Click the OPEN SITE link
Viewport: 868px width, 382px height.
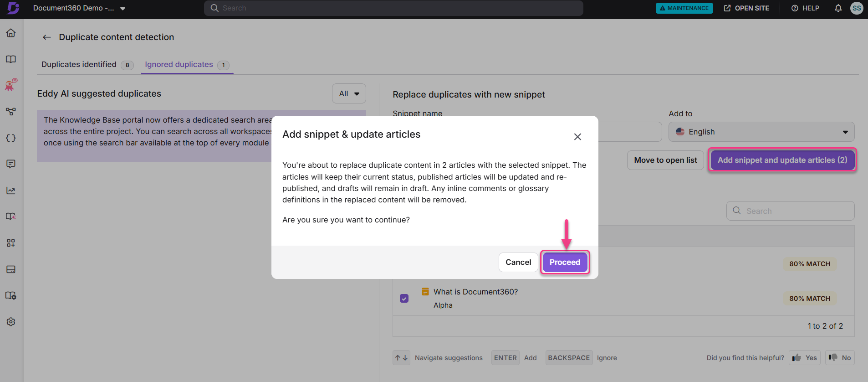(x=746, y=8)
